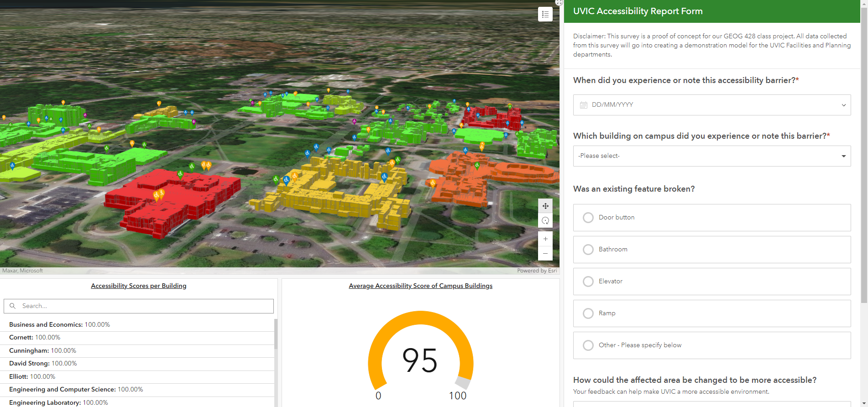
Task: Open the building Please select dropdown
Action: pyautogui.click(x=712, y=156)
